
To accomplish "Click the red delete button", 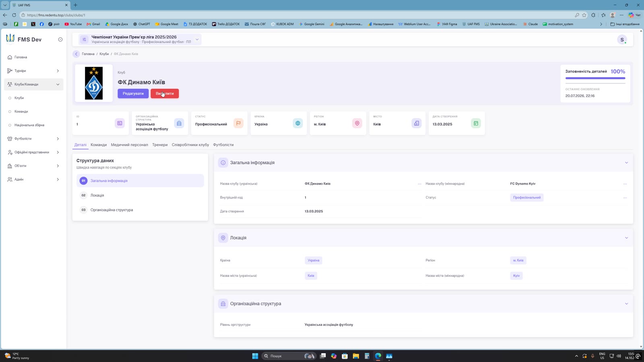I will point(165,93).
